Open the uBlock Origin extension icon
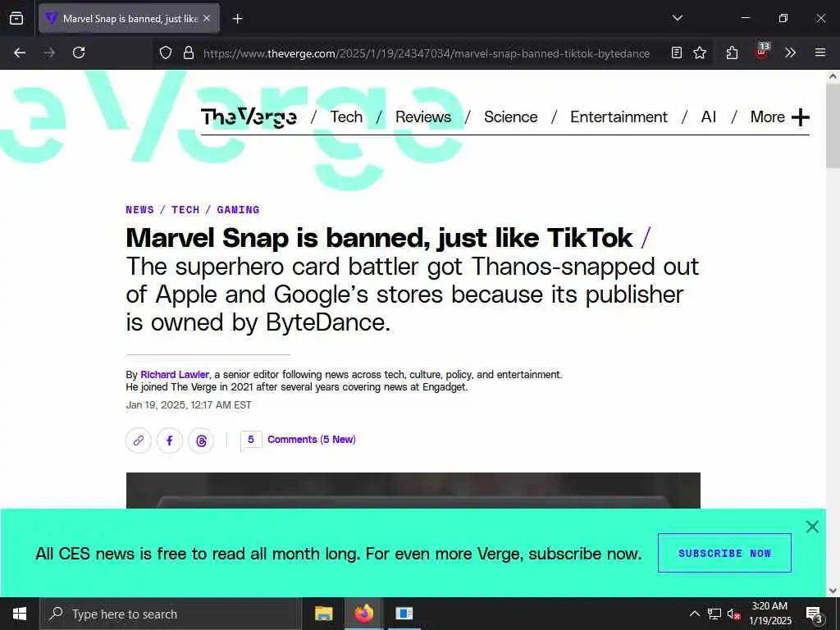The height and width of the screenshot is (630, 840). click(x=762, y=52)
